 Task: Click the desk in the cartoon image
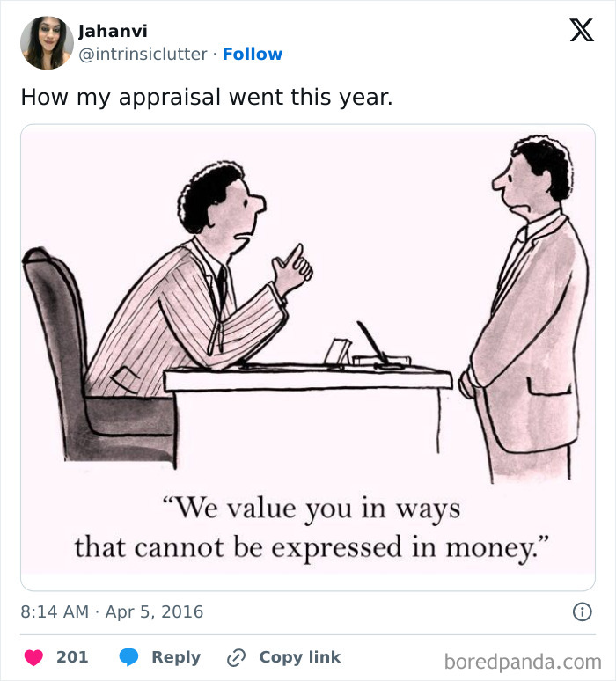click(308, 380)
